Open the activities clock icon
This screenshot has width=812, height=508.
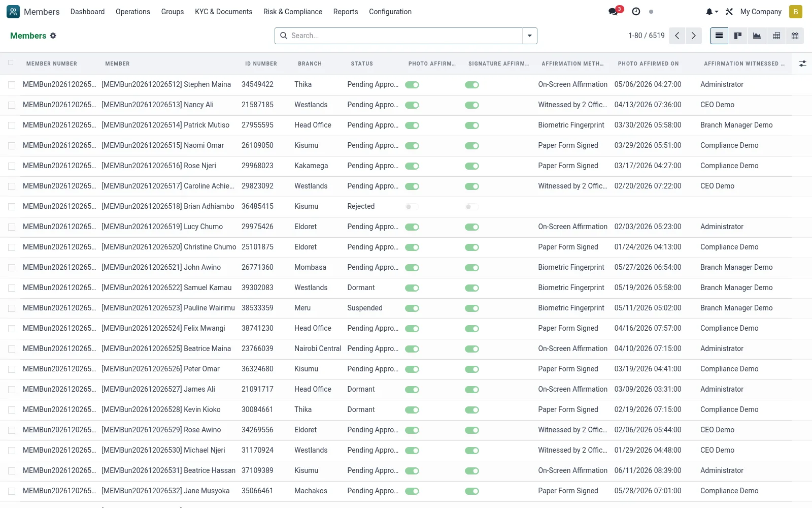tap(636, 12)
